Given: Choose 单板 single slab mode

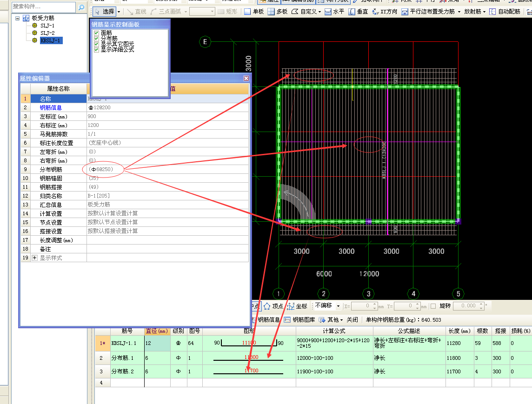Looking at the screenshot, I should tap(254, 12).
